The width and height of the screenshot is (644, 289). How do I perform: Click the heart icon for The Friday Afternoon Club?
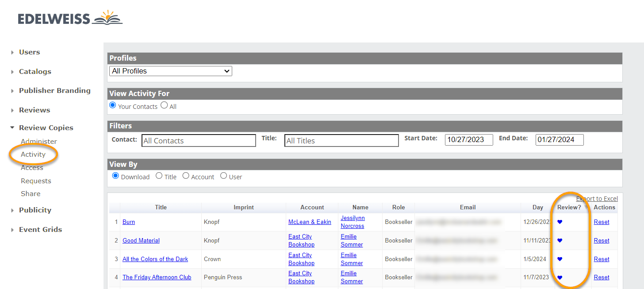pyautogui.click(x=560, y=277)
